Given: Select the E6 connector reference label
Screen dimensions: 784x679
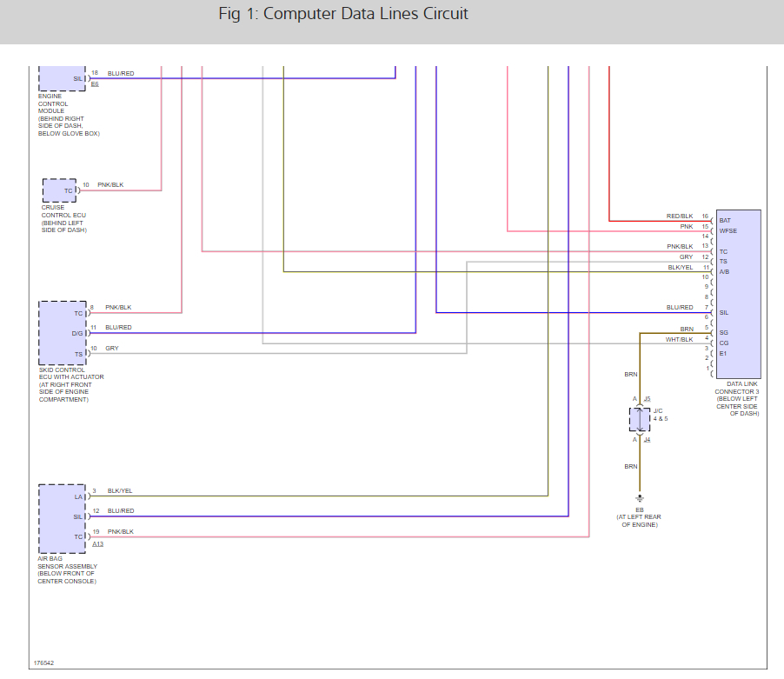Looking at the screenshot, I should click(x=95, y=84).
